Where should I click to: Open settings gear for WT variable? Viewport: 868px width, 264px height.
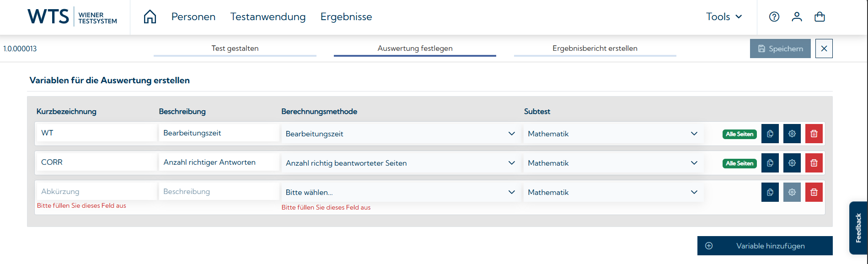click(792, 134)
